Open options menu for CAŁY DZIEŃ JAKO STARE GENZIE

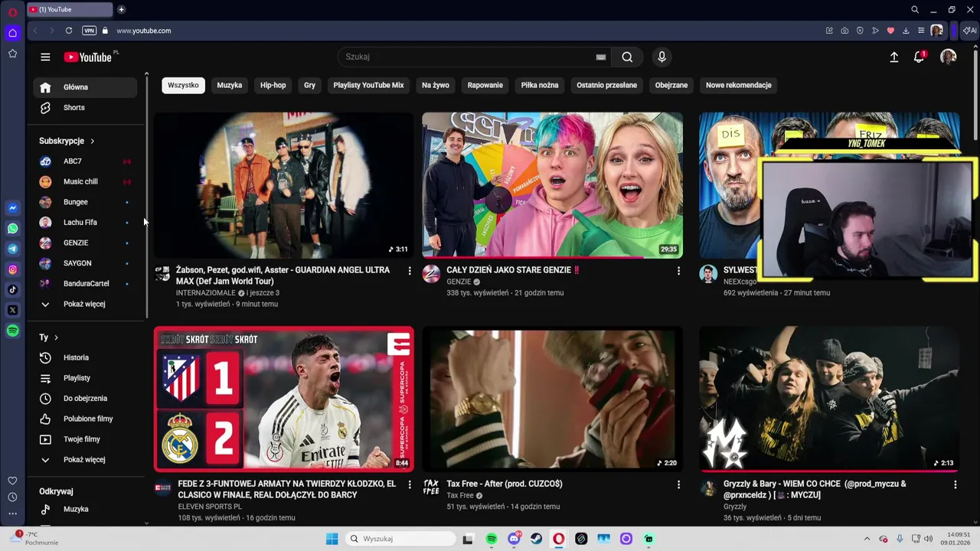click(678, 271)
